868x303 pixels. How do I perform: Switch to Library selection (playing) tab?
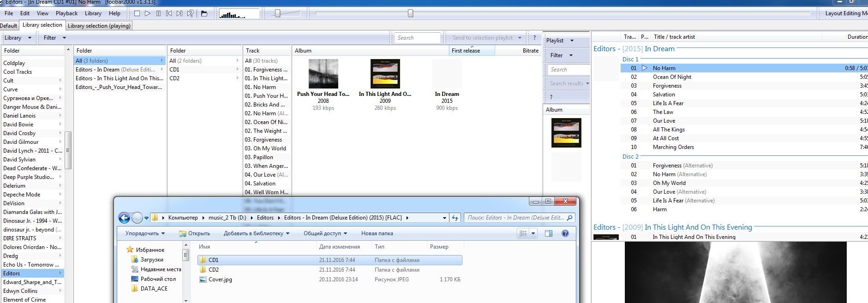99,26
